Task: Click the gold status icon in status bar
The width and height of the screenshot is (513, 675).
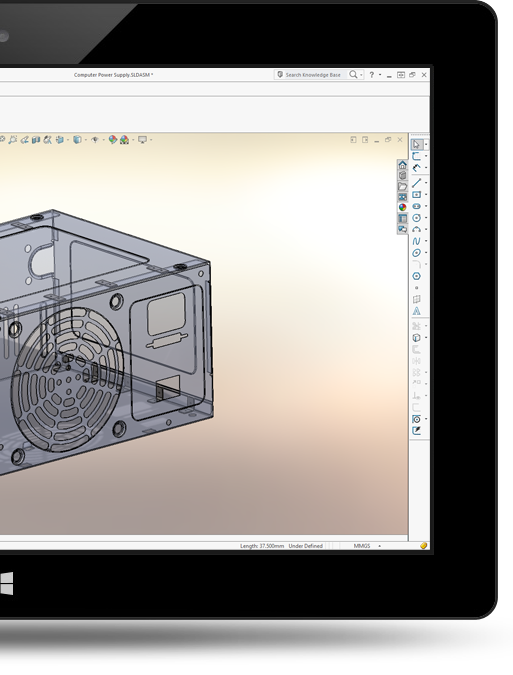Action: click(x=423, y=545)
